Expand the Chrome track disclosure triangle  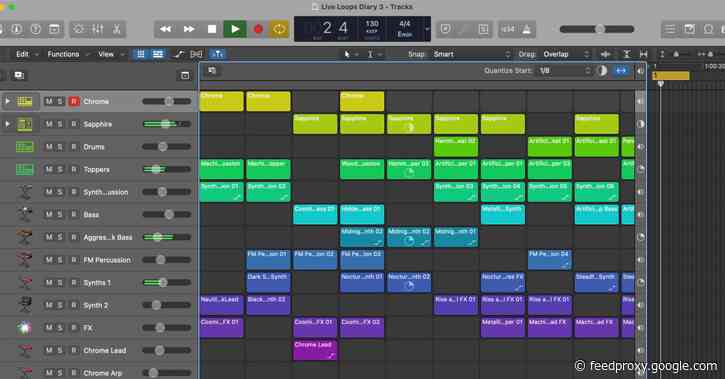pyautogui.click(x=7, y=101)
